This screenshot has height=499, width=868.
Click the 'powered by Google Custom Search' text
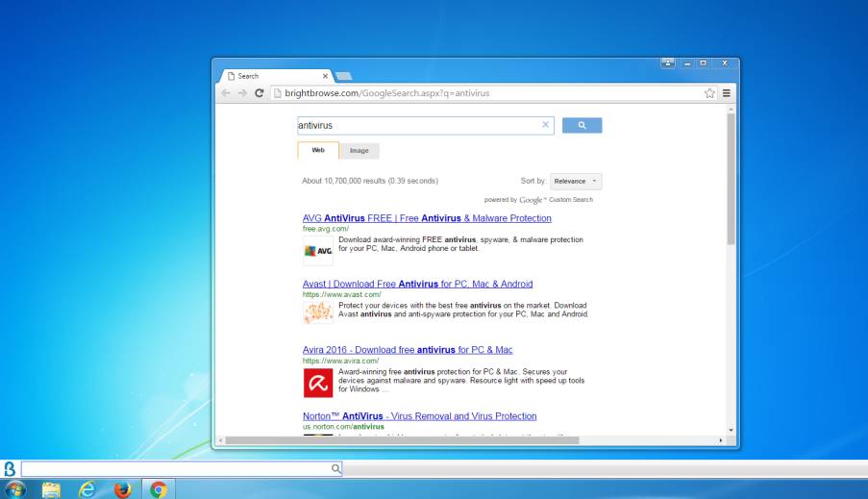(538, 199)
